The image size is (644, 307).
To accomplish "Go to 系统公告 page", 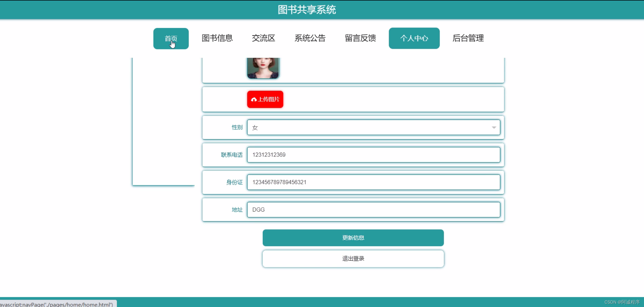I will click(310, 38).
